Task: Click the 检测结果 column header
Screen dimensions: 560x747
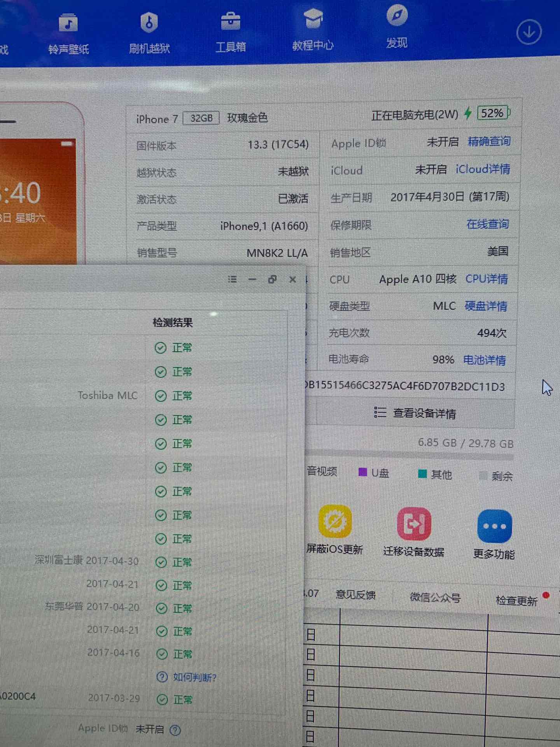Action: tap(173, 323)
